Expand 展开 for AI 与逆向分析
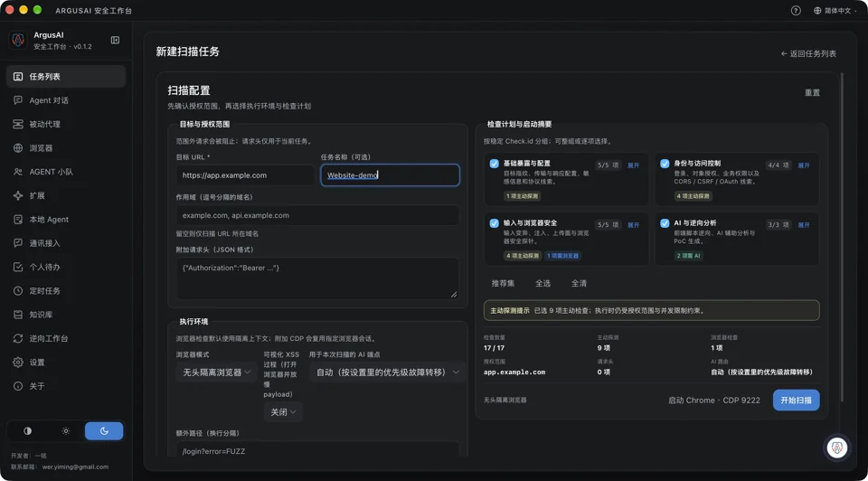The image size is (868, 481). pyautogui.click(x=804, y=225)
